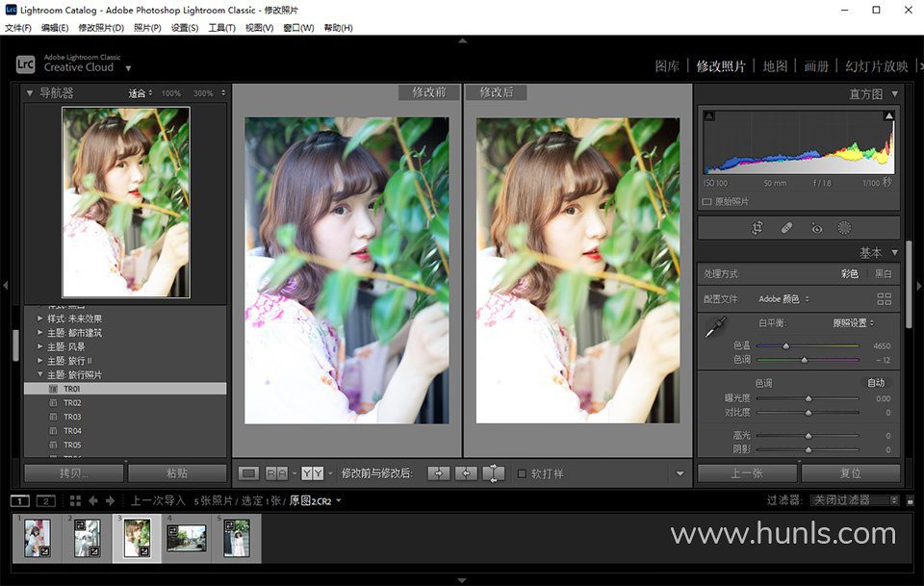924x586 pixels.
Task: Hide the right panel group arrow
Action: 918,286
